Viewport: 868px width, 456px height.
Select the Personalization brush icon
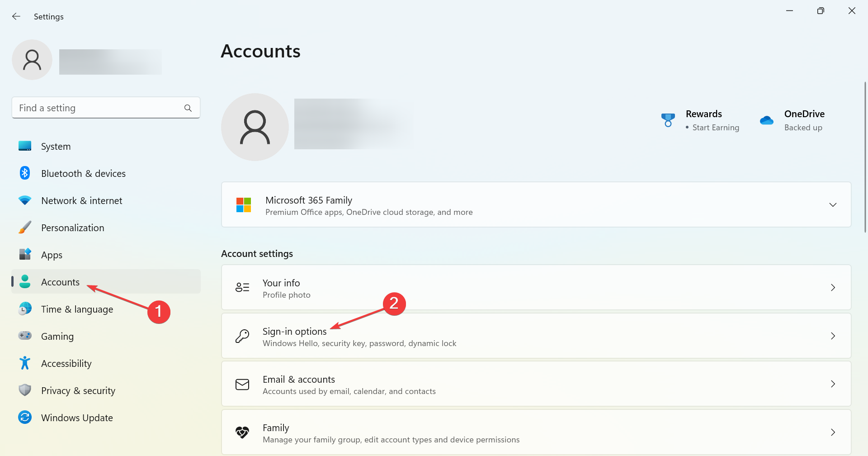point(25,227)
